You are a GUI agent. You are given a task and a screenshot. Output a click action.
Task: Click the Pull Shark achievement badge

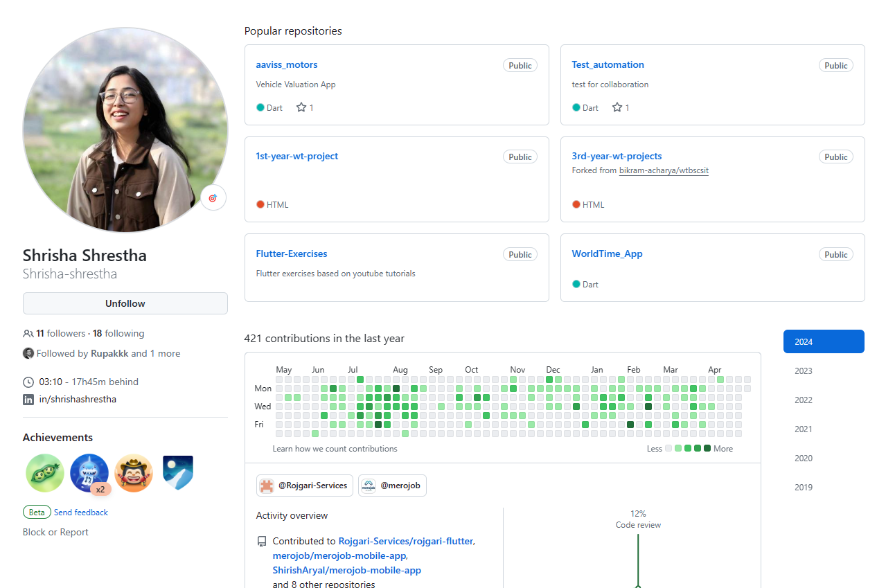(x=89, y=472)
